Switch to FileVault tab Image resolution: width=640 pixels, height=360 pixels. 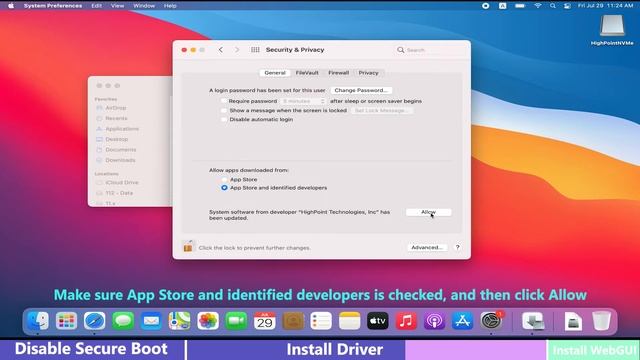click(x=307, y=73)
